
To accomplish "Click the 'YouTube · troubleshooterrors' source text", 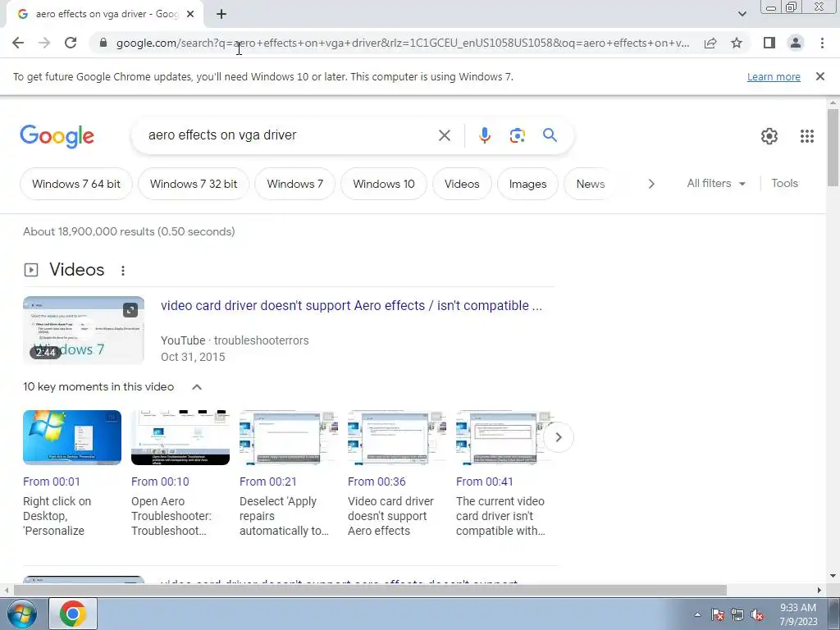I will tap(235, 340).
